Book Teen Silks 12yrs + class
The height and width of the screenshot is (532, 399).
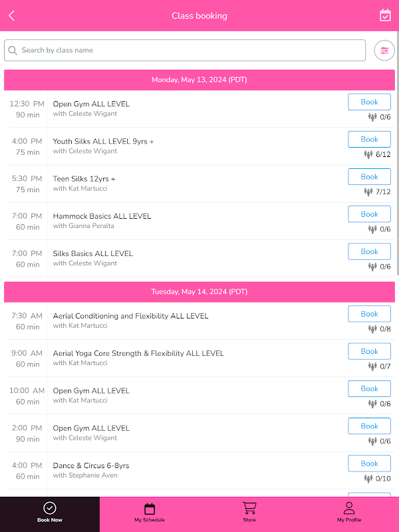(369, 177)
